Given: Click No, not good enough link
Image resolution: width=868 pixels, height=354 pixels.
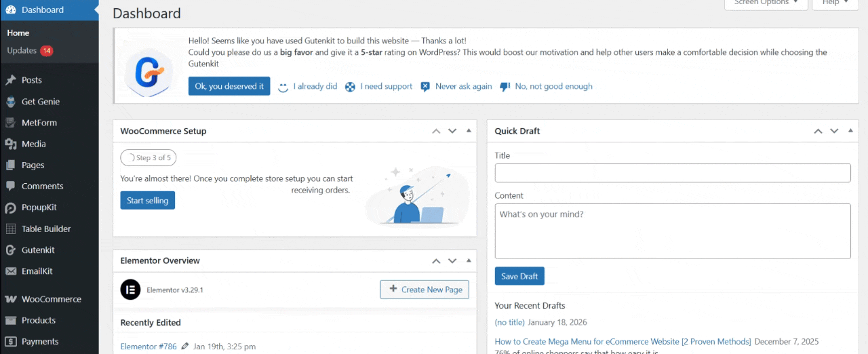Looking at the screenshot, I should [x=554, y=87].
